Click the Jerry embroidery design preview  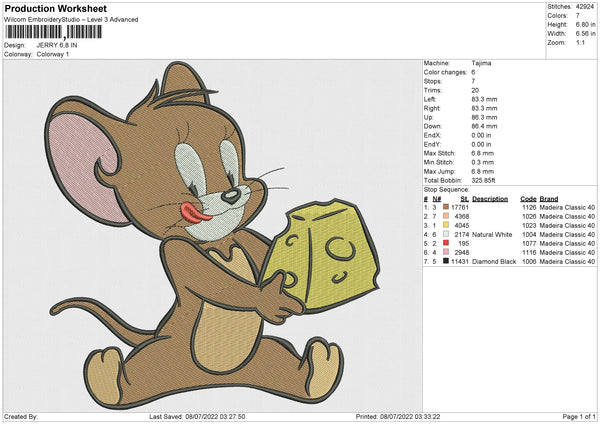[x=213, y=236]
